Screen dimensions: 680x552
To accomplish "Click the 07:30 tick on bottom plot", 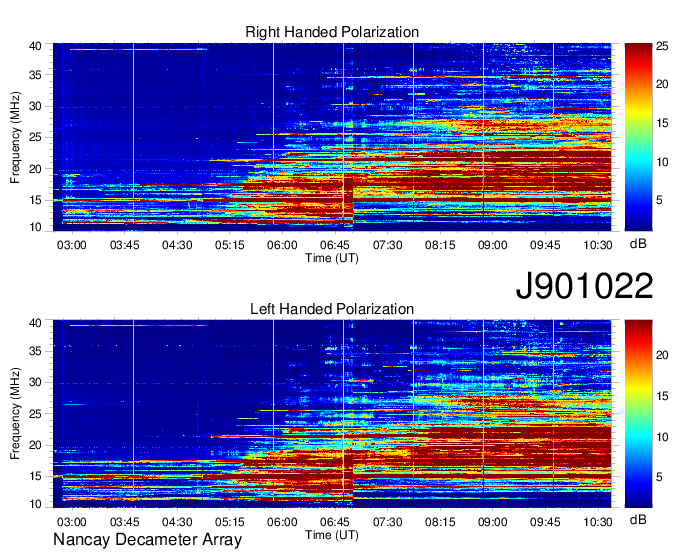I will (x=387, y=522).
